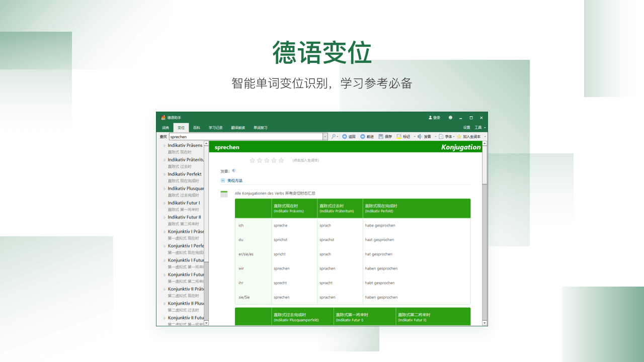Open search with the magnifier icon

pyautogui.click(x=334, y=136)
